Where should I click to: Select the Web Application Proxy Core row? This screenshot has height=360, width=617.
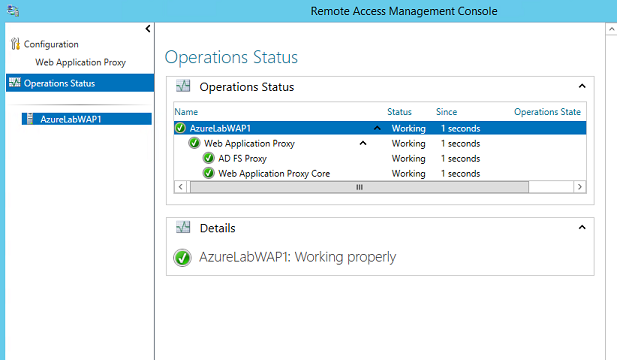coord(380,173)
